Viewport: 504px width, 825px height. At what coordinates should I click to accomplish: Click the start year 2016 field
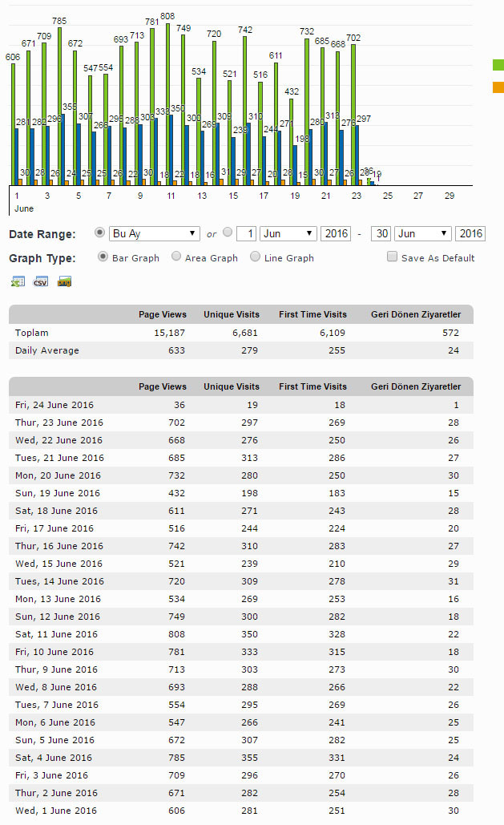pos(336,233)
